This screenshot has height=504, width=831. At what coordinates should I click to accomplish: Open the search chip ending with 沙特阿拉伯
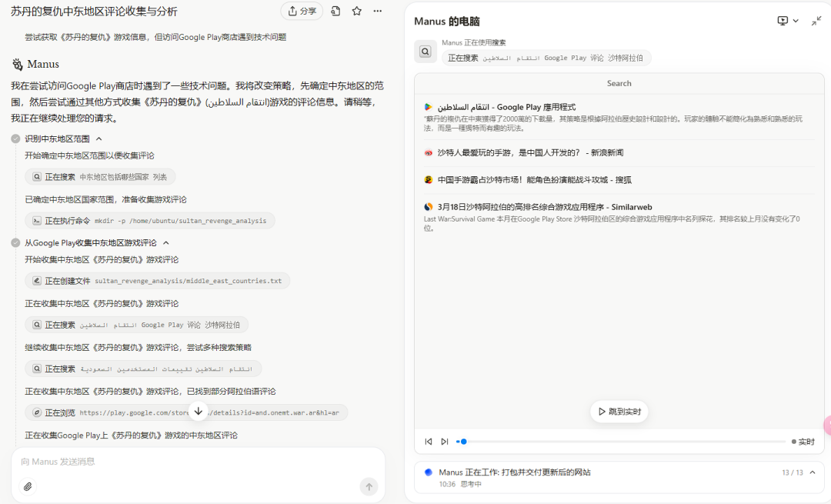[x=137, y=325]
